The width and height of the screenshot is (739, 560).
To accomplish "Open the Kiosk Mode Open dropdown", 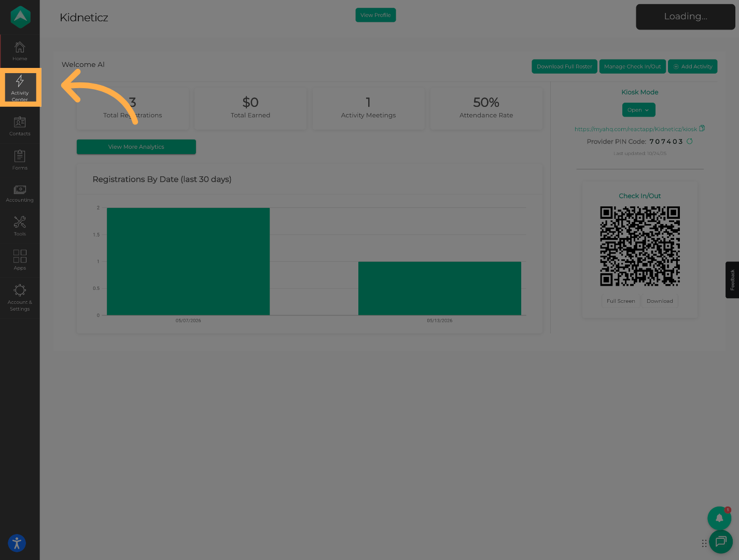I will [638, 110].
